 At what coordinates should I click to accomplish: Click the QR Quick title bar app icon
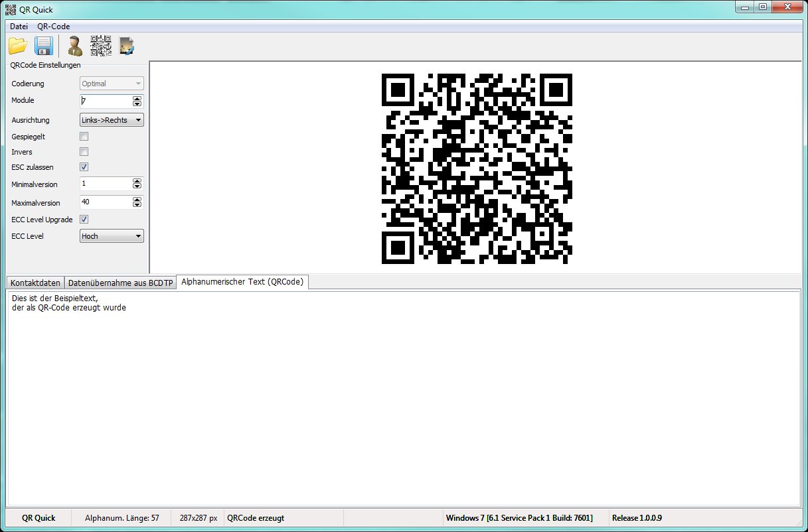click(11, 10)
